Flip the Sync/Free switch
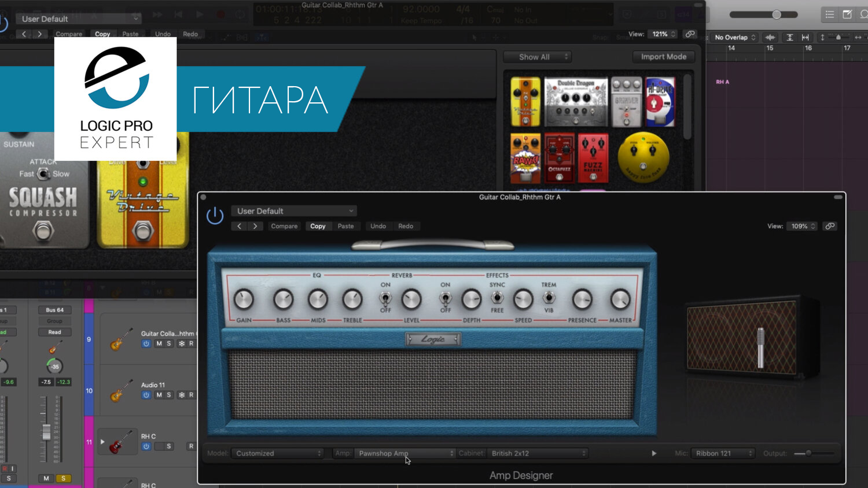868x488 pixels. 497,298
